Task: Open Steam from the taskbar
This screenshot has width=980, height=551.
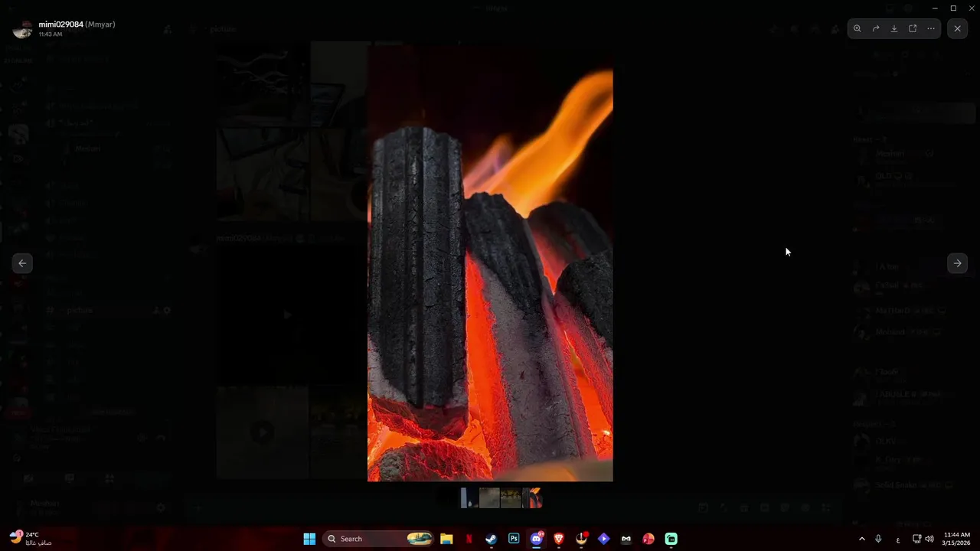Action: click(x=491, y=539)
